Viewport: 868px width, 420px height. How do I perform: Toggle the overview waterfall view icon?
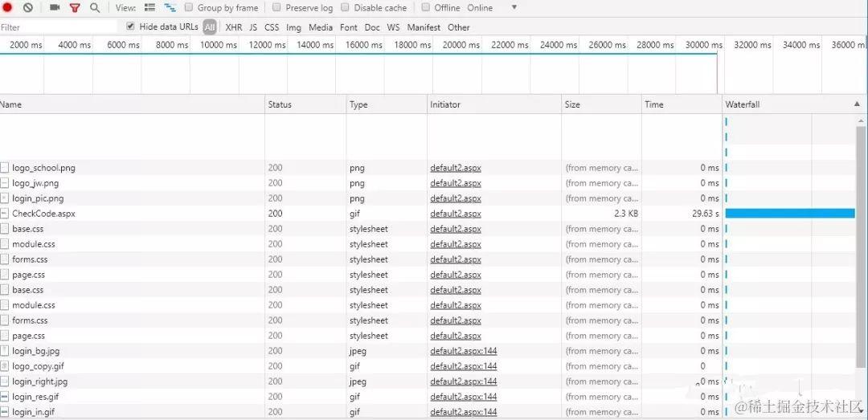[170, 8]
